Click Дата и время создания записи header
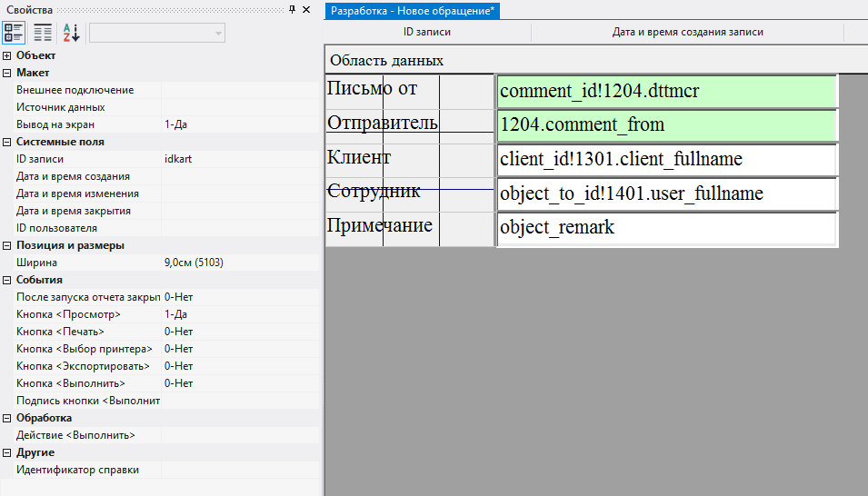 687,32
